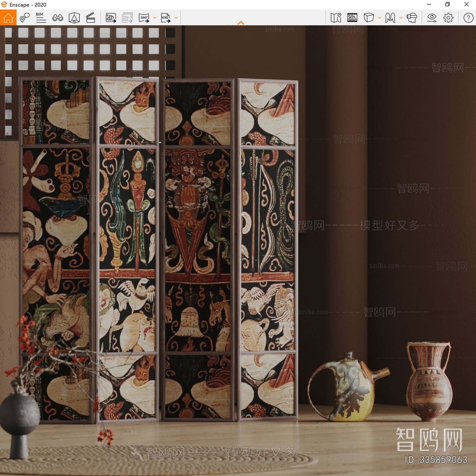476x476 pixels.
Task: Expand the 360 panorama export dropdown
Action: (155, 18)
